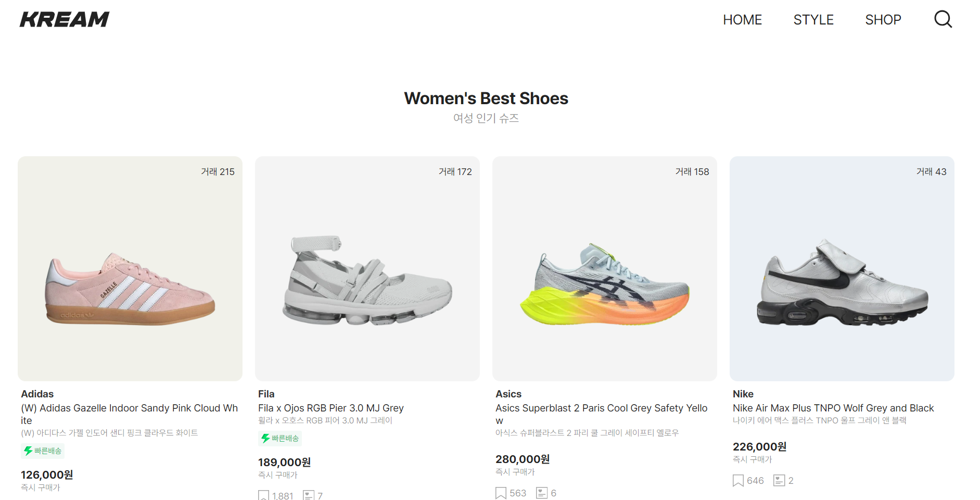Click Korean name under Fila x Ojos title
Screen dimensions: 980x500
[x=325, y=420]
